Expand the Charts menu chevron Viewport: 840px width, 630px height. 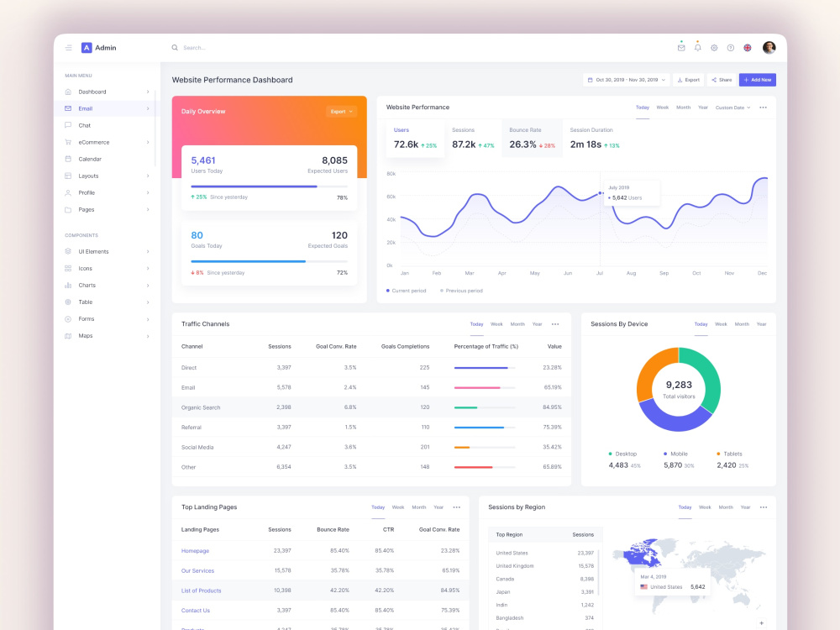click(x=148, y=285)
